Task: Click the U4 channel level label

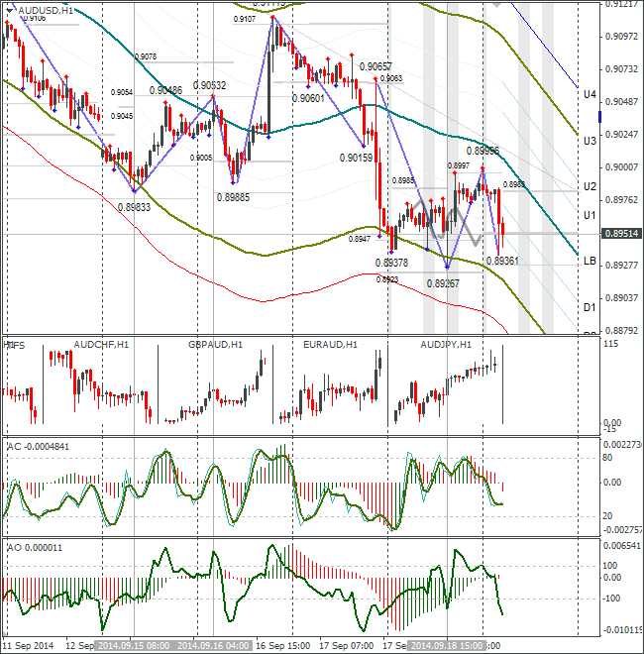Action: pyautogui.click(x=590, y=95)
